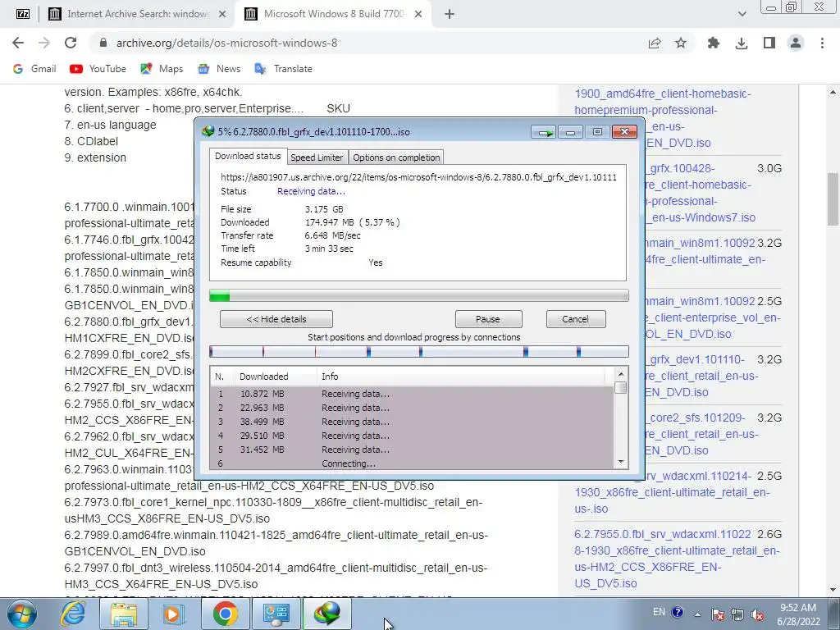Open the Control Panel taskbar icon
Viewport: 840px width, 630px height.
276,614
